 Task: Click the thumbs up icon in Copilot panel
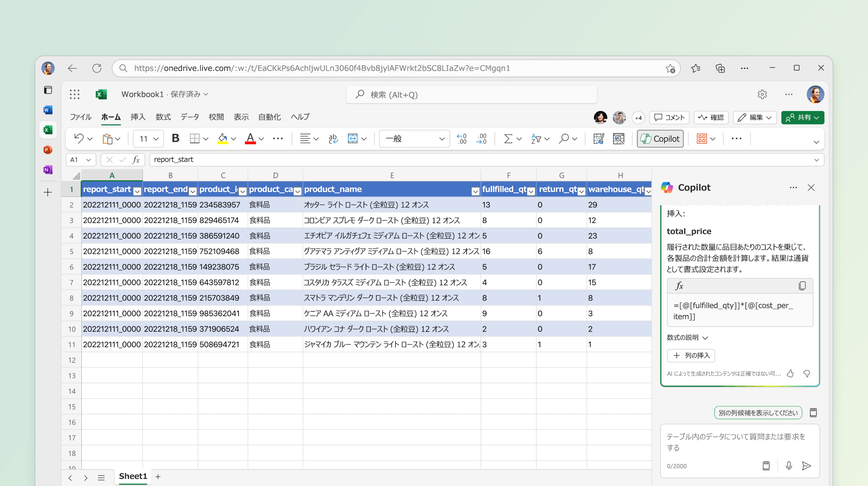pyautogui.click(x=791, y=374)
